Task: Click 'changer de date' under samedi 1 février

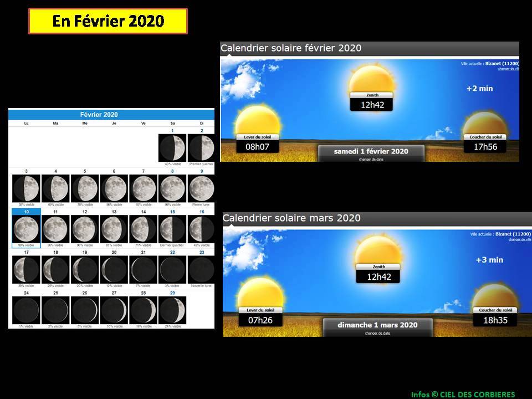Action: [371, 160]
